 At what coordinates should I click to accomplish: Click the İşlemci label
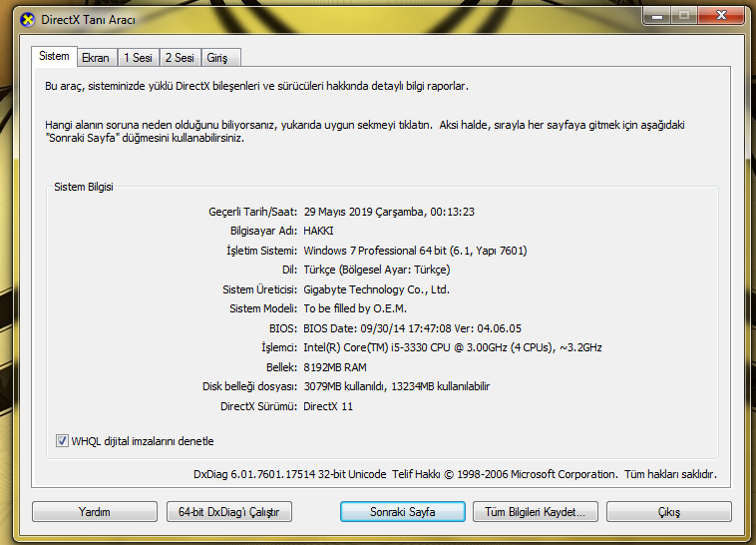pos(278,347)
